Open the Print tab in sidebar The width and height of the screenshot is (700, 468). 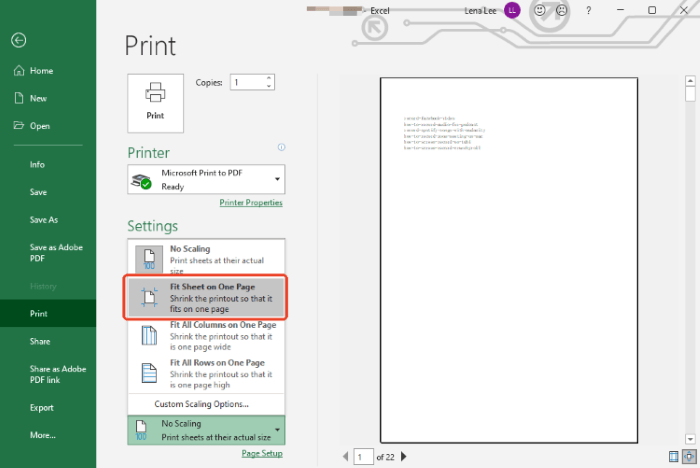pyautogui.click(x=48, y=313)
